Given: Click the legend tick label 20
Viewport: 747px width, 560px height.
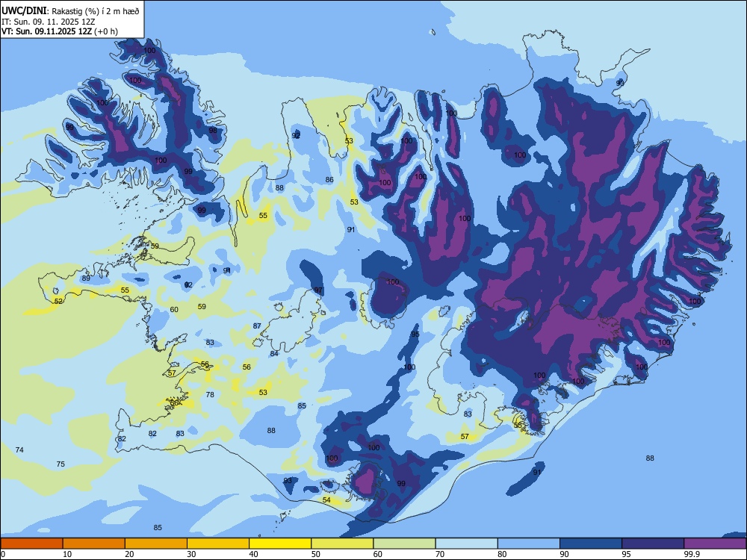Looking at the screenshot, I should coord(129,554).
